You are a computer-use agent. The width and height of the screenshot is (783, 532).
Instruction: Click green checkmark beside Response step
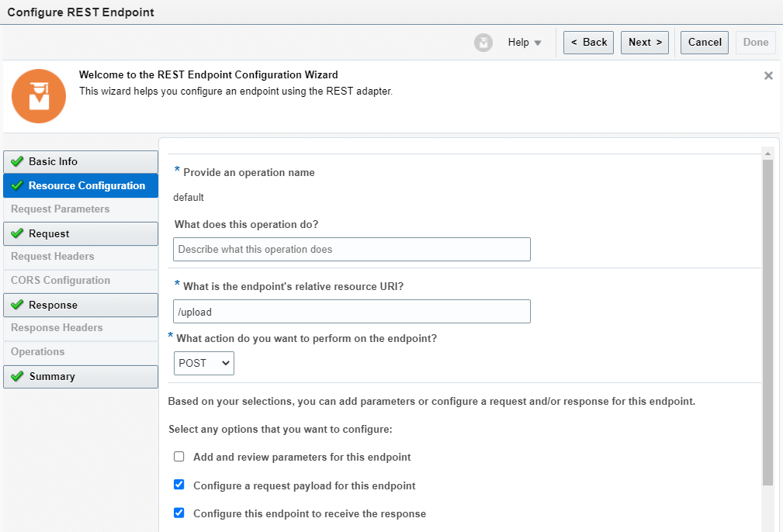point(17,305)
